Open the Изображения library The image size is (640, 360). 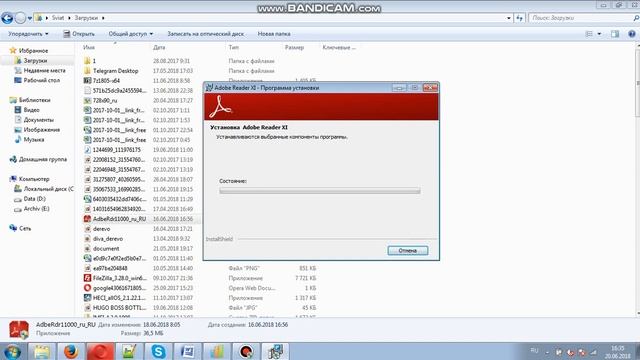[x=37, y=130]
